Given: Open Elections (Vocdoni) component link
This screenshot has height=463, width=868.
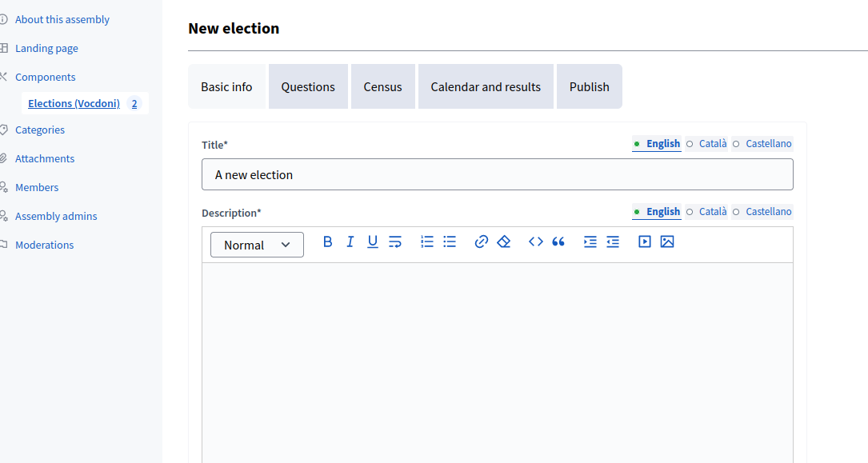Looking at the screenshot, I should point(74,103).
